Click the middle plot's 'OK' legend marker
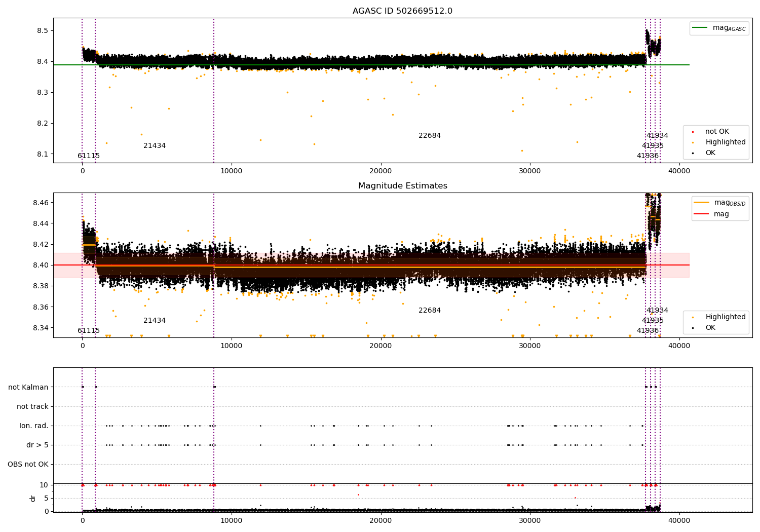The width and height of the screenshot is (760, 532). point(693,328)
